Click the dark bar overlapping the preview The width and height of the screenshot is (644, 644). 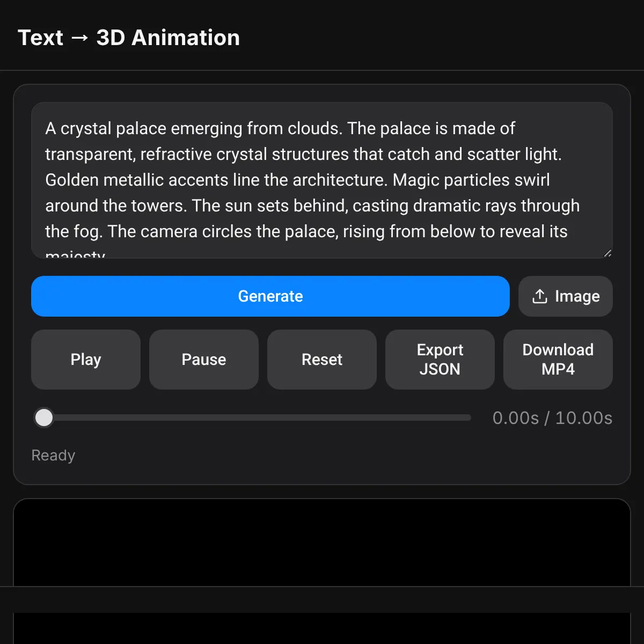coord(322,599)
